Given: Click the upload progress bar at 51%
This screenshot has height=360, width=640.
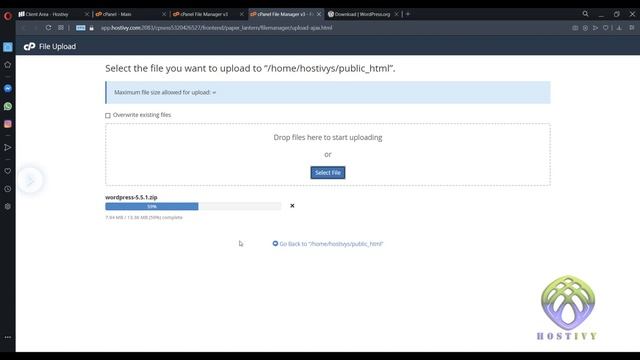Looking at the screenshot, I should click(x=193, y=207).
